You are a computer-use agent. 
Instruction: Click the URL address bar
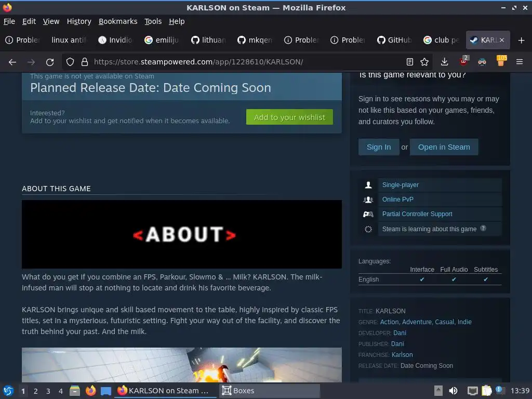248,62
